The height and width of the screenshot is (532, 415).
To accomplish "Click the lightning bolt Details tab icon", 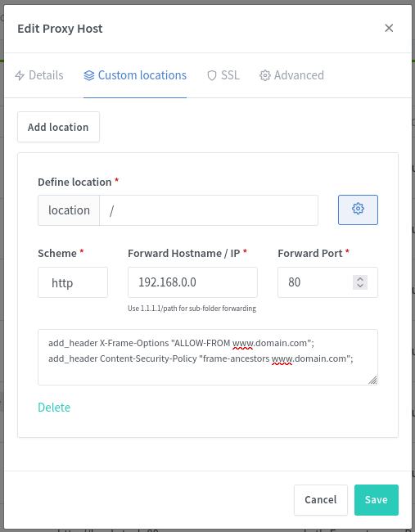I will [20, 75].
